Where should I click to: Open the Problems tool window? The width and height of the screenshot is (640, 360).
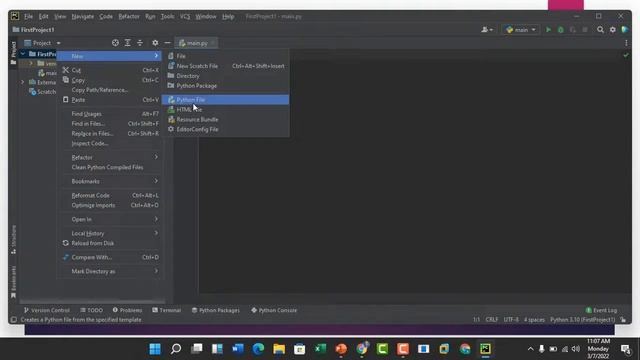point(127,310)
